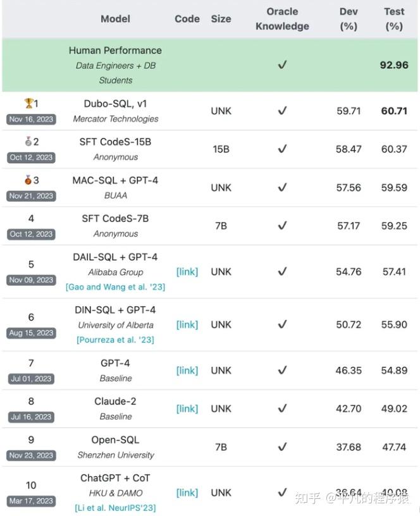Open the Pourreza et al. '23 citation
Viewport: 420px width, 516px height.
(114, 340)
